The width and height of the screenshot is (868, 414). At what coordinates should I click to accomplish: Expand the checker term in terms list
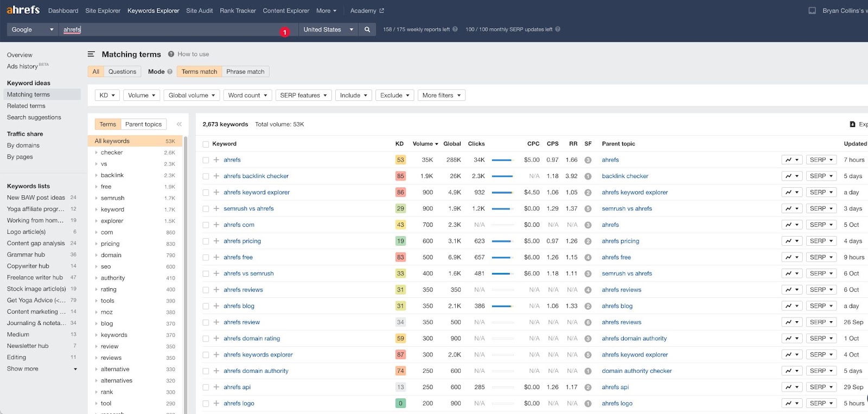click(x=97, y=152)
